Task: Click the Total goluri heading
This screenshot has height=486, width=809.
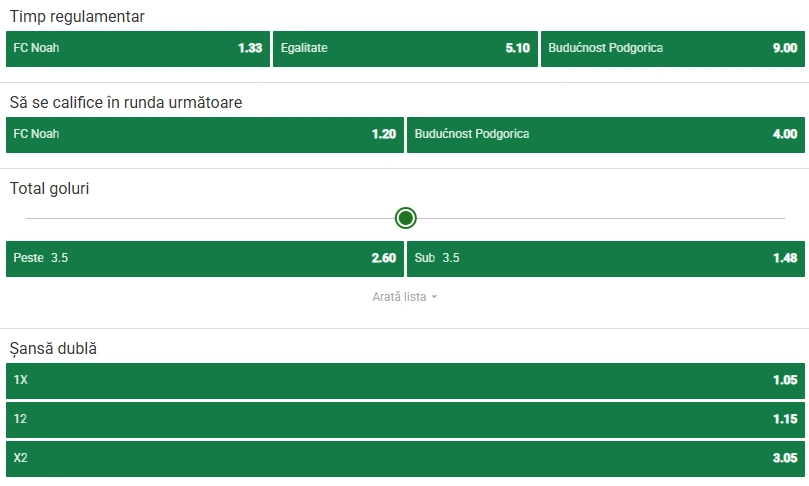Action: coord(50,188)
